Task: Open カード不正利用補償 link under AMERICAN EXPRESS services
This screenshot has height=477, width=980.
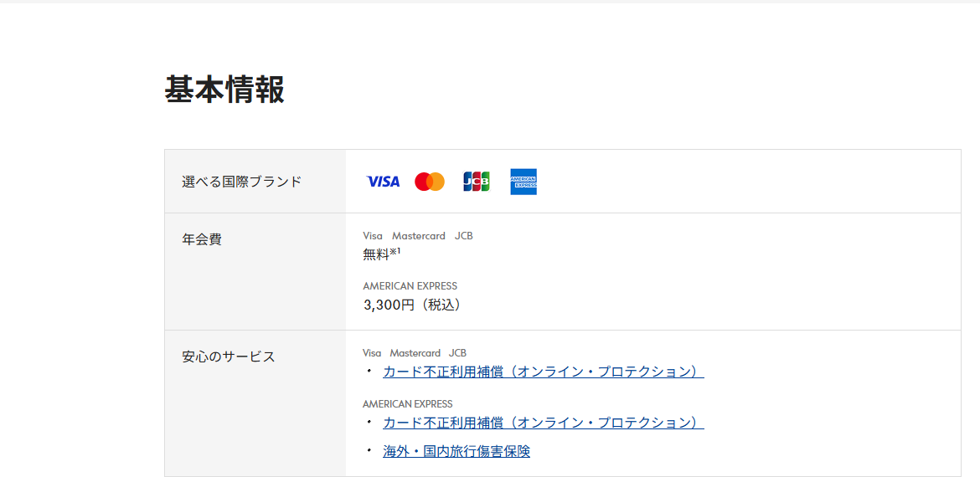Action: click(543, 423)
